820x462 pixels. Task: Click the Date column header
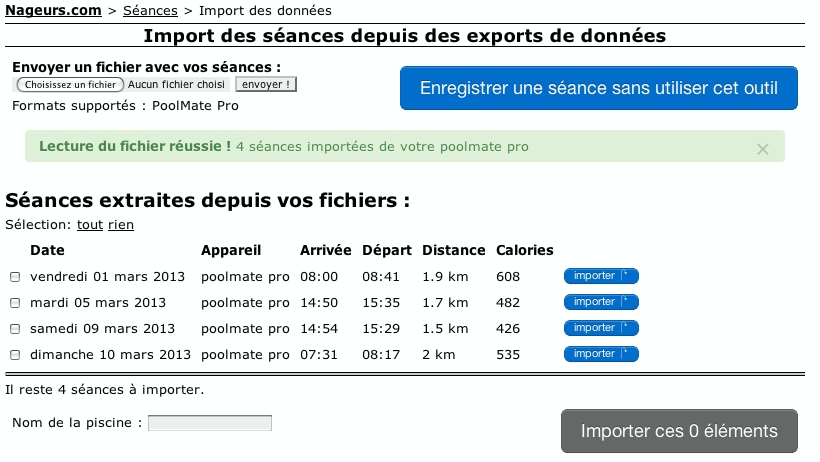click(47, 250)
